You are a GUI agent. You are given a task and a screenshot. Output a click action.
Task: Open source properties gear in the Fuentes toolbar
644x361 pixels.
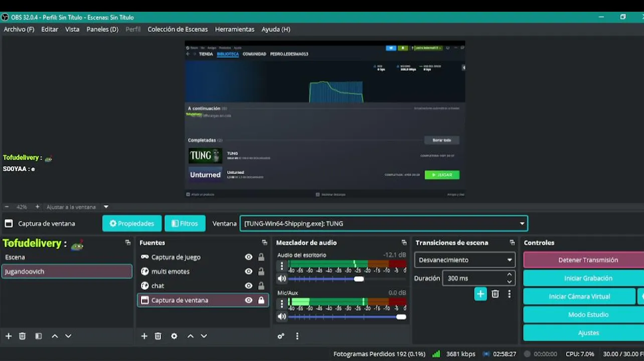[x=174, y=336]
